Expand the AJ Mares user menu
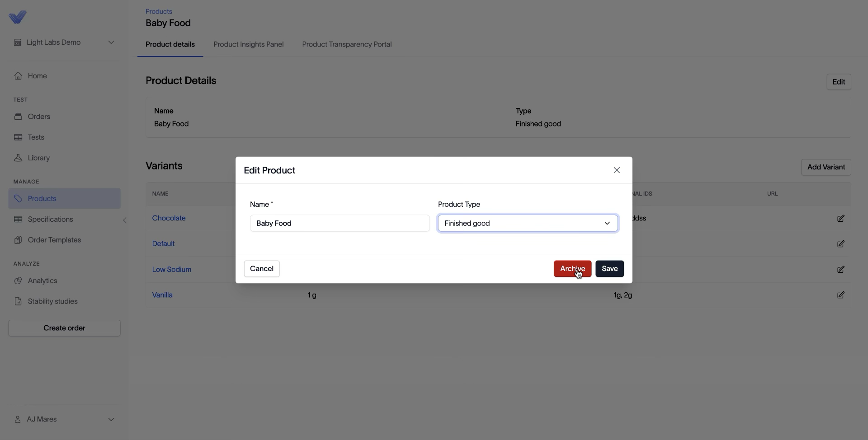868x440 pixels. click(x=64, y=419)
